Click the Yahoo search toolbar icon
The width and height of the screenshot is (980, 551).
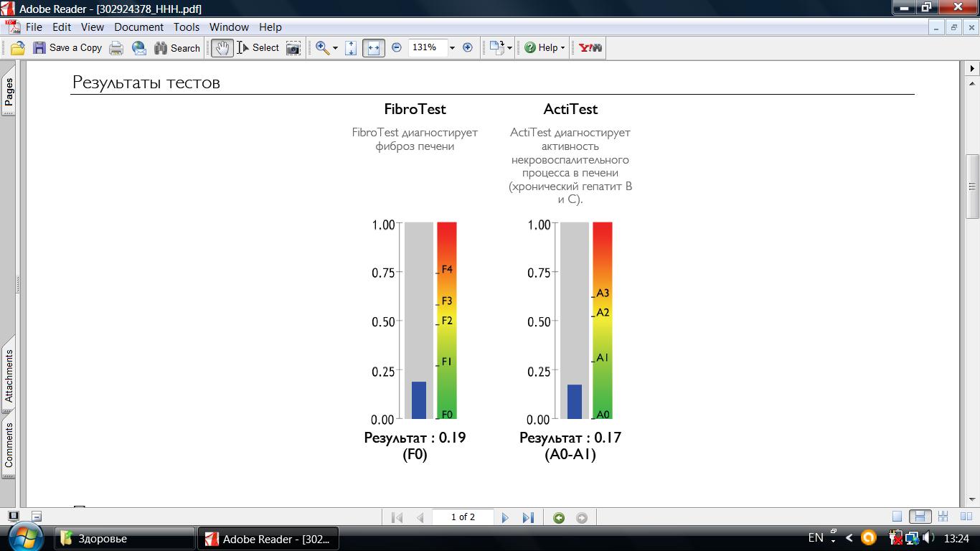click(x=590, y=48)
